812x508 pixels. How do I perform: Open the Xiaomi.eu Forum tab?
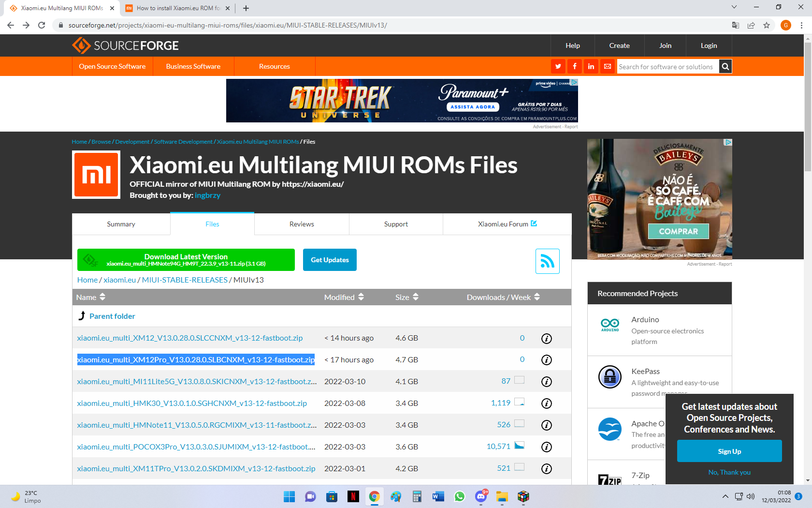tap(507, 224)
